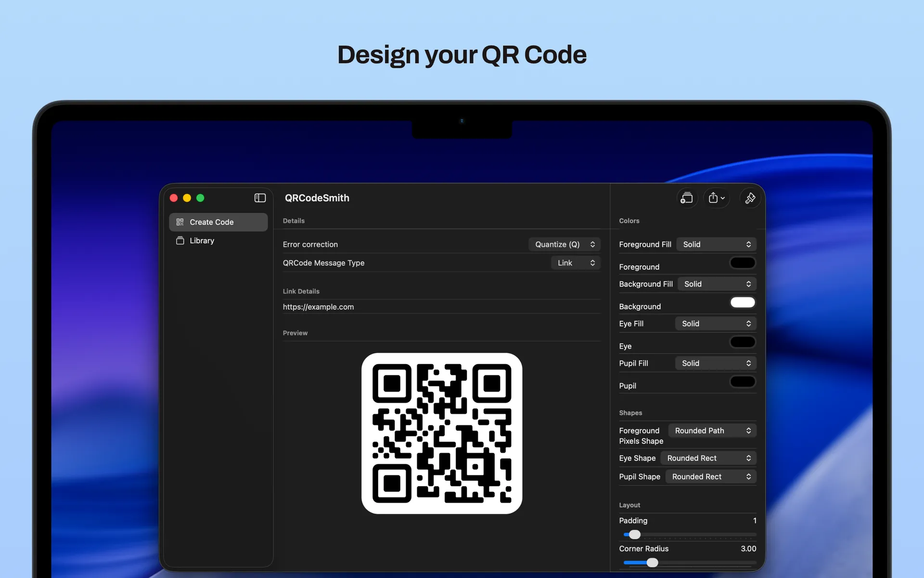Open the Pupil Fill dropdown
The image size is (924, 578).
tap(715, 363)
